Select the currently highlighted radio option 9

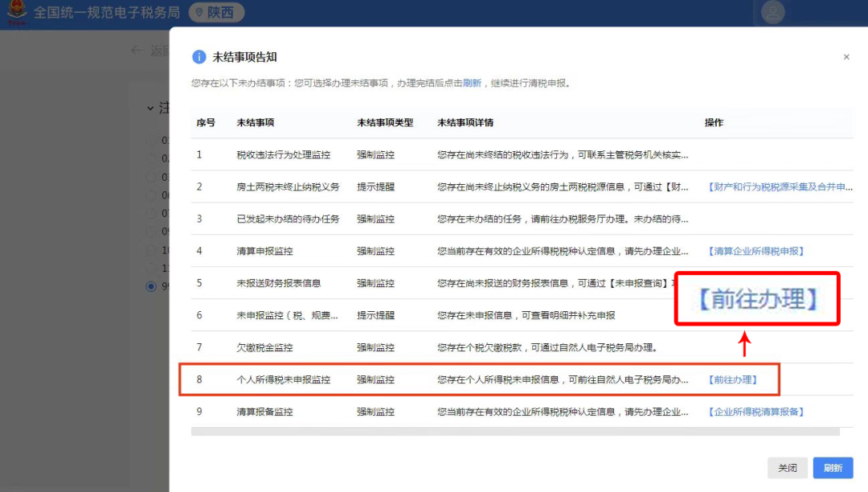pos(150,285)
